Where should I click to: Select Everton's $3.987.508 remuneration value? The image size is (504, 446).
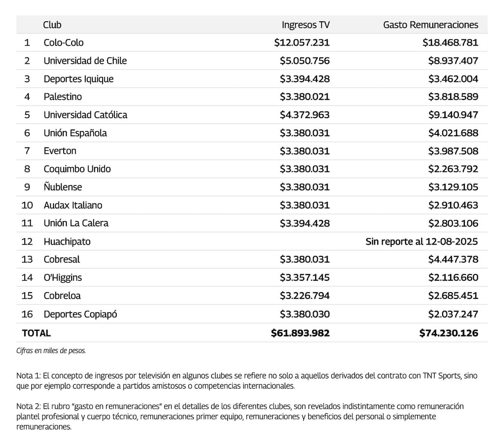(453, 151)
